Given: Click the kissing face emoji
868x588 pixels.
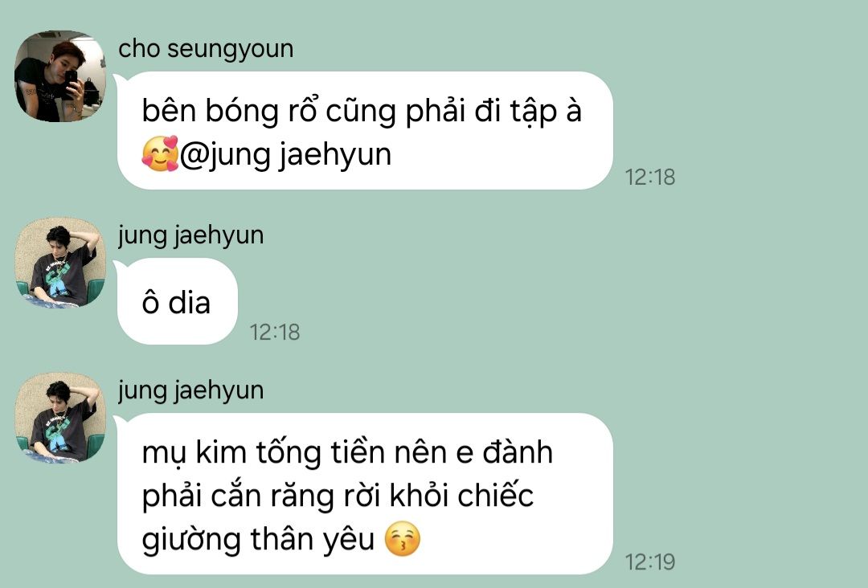Looking at the screenshot, I should pos(403,539).
